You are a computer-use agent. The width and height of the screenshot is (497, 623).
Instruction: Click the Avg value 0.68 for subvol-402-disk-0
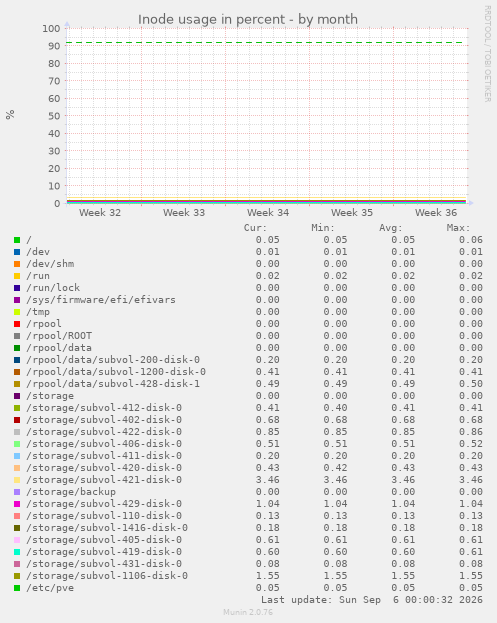point(403,420)
